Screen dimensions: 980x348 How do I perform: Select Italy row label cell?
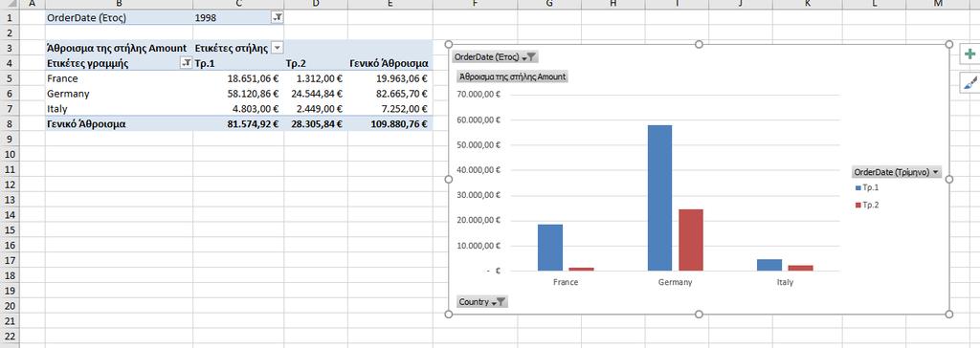click(119, 109)
